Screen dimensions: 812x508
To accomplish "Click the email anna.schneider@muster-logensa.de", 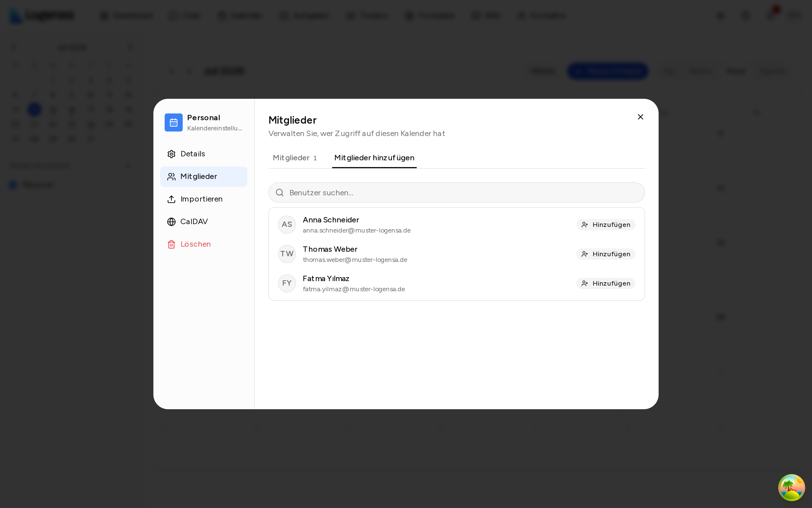I will [x=356, y=231].
